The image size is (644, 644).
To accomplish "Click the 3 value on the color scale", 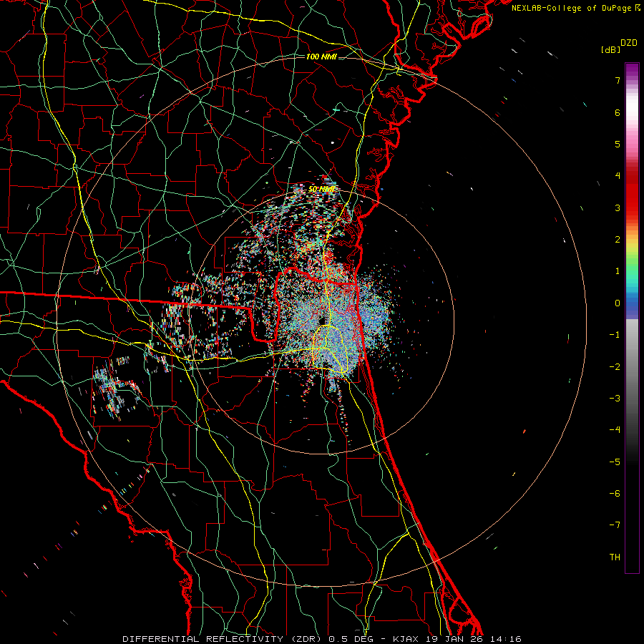I will tap(618, 208).
